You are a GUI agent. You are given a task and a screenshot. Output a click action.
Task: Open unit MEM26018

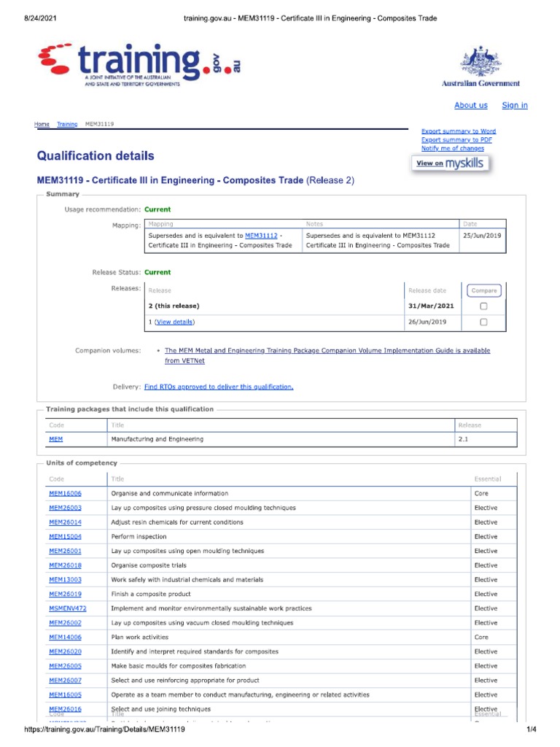point(65,565)
